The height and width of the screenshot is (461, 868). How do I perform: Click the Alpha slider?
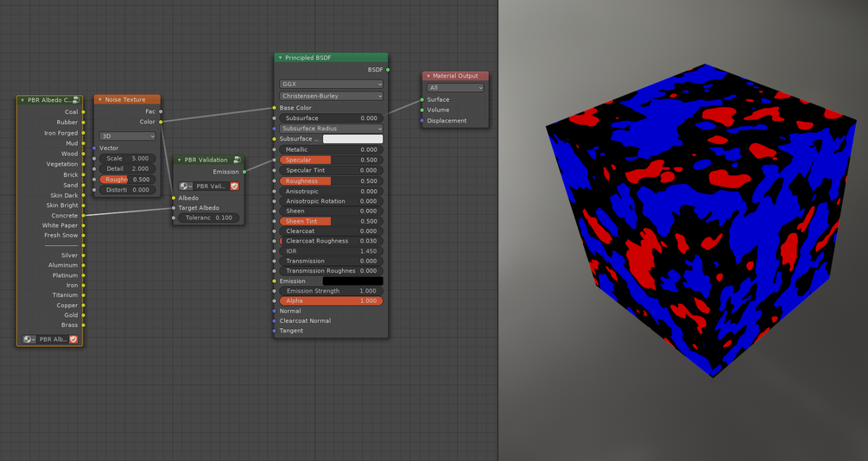331,301
